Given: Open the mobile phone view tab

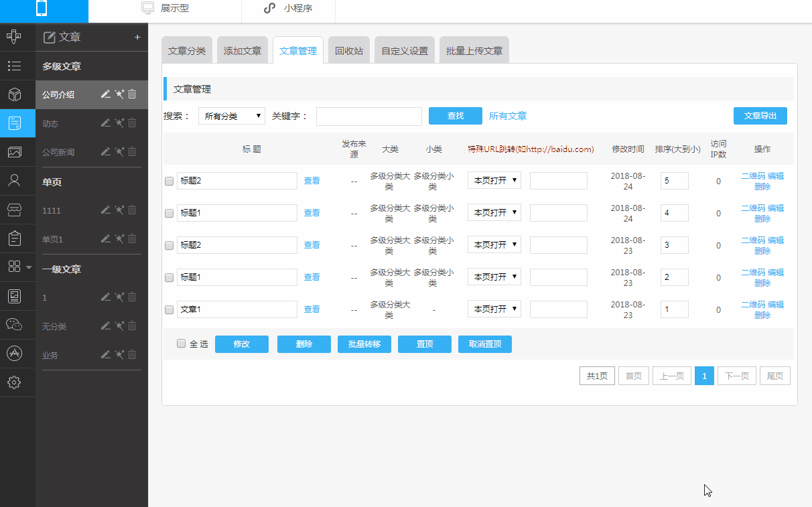Looking at the screenshot, I should click(x=44, y=10).
